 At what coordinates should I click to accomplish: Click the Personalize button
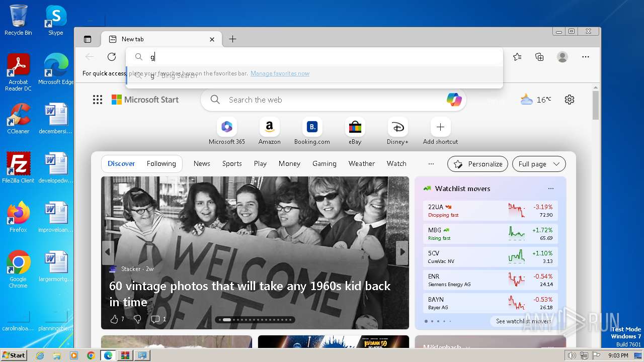point(477,164)
